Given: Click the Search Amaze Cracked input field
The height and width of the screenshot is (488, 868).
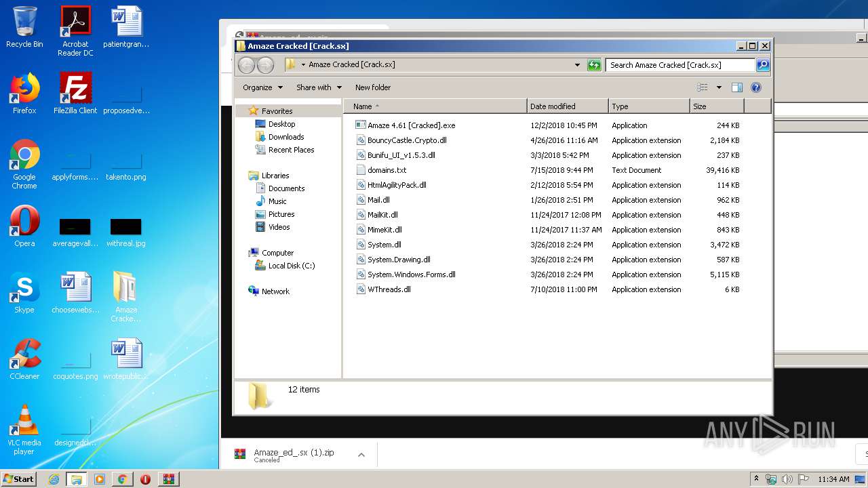Looking at the screenshot, I should coord(680,65).
